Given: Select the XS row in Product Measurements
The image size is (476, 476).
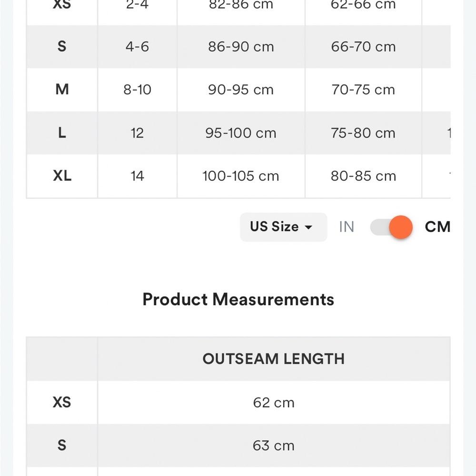Looking at the screenshot, I should (62, 402).
